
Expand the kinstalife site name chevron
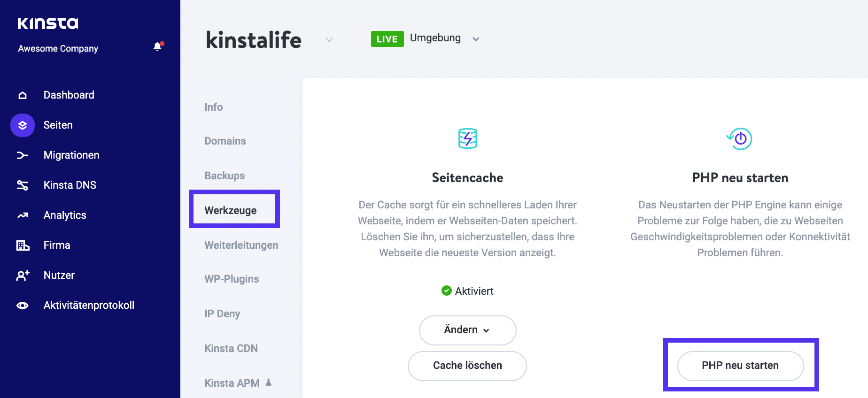[328, 40]
